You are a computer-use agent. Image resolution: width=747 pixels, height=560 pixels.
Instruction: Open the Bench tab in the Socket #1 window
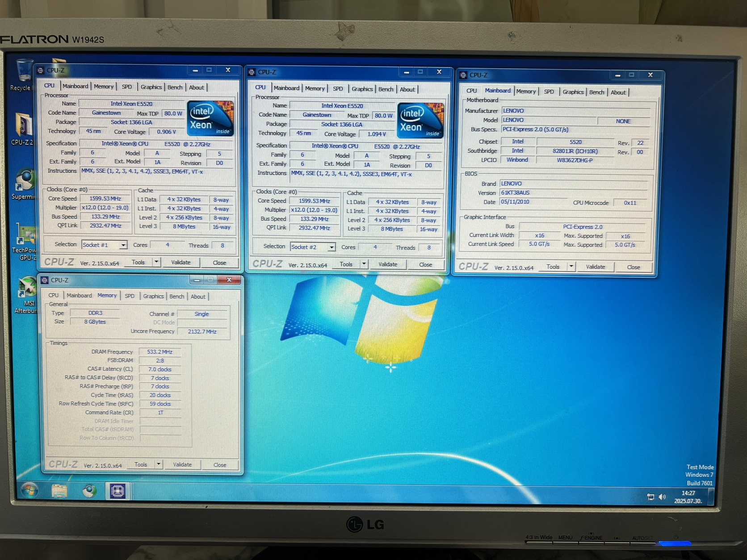175,88
